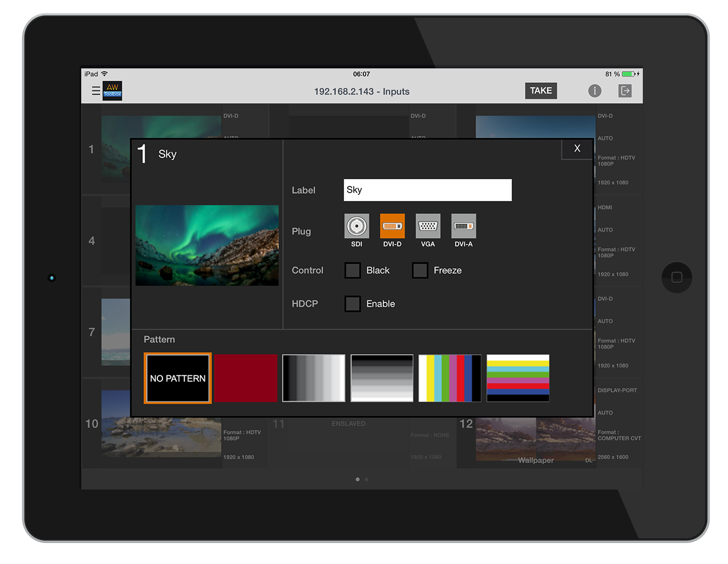The height and width of the screenshot is (564, 728).
Task: Select the VGA plug
Action: [x=428, y=226]
